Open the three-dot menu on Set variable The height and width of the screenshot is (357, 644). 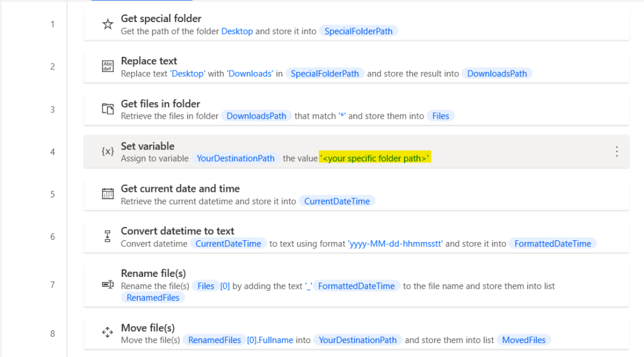pos(616,151)
